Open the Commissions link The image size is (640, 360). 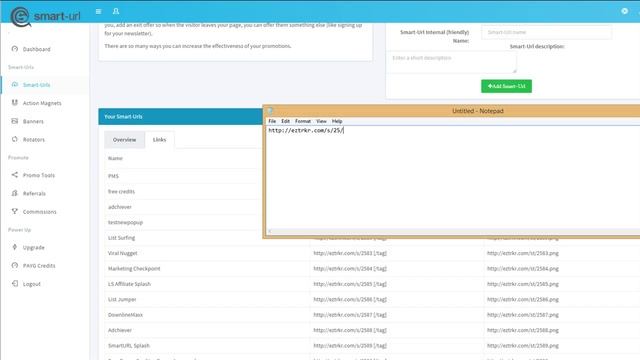click(40, 212)
